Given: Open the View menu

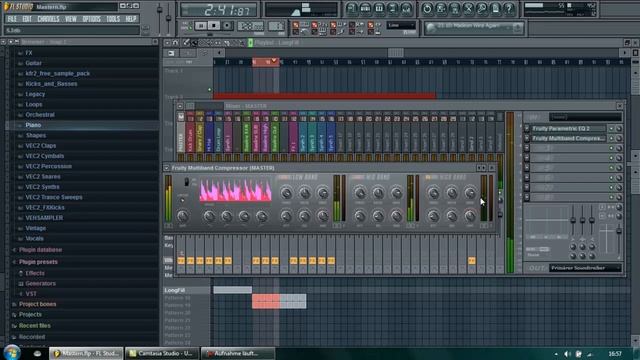Looking at the screenshot, I should 71,19.
